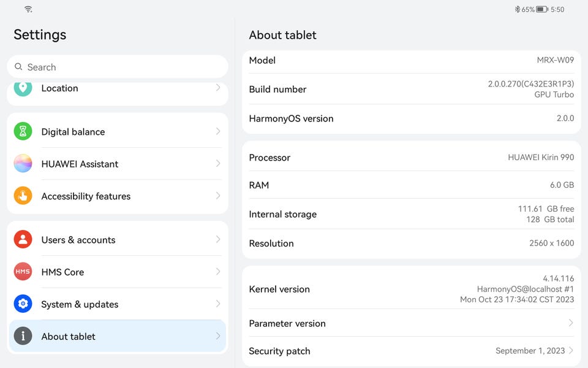Click the HUAWEI Kirin 990 value
The height and width of the screenshot is (368, 588).
pos(541,158)
